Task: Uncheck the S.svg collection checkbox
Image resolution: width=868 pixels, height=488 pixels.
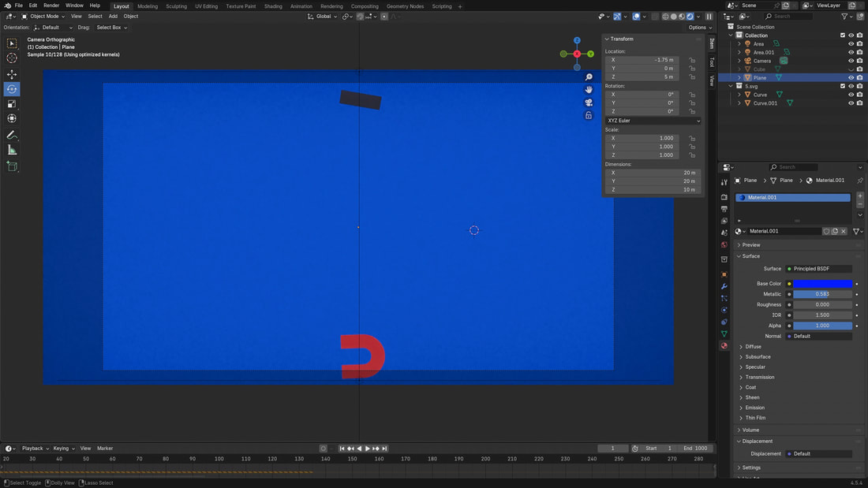Action: point(843,86)
